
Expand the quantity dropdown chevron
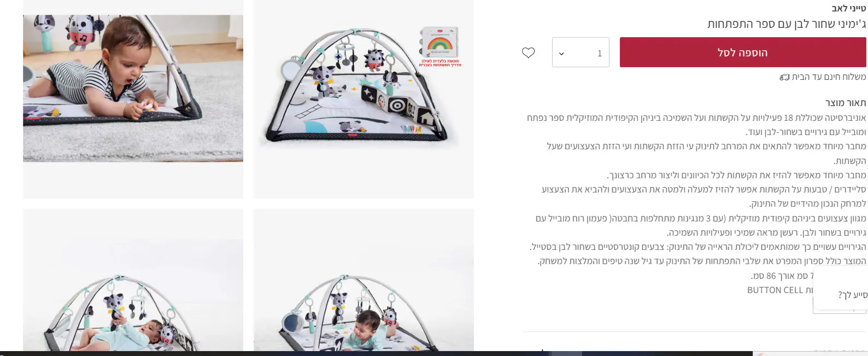(x=561, y=54)
